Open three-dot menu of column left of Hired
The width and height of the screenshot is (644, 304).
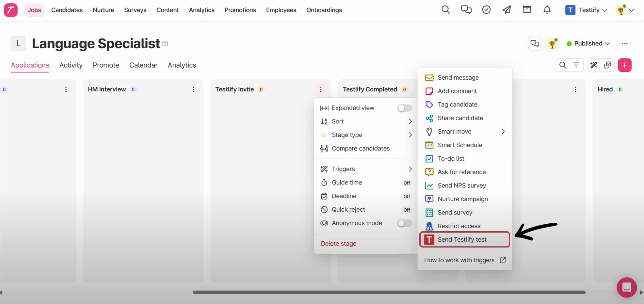tap(575, 90)
